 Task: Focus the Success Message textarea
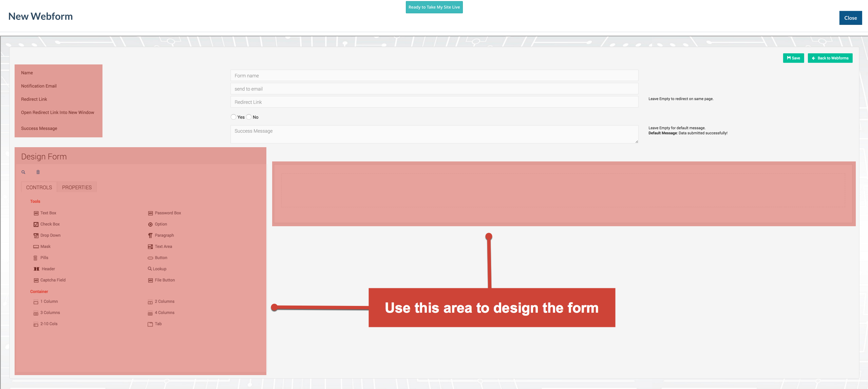point(434,134)
